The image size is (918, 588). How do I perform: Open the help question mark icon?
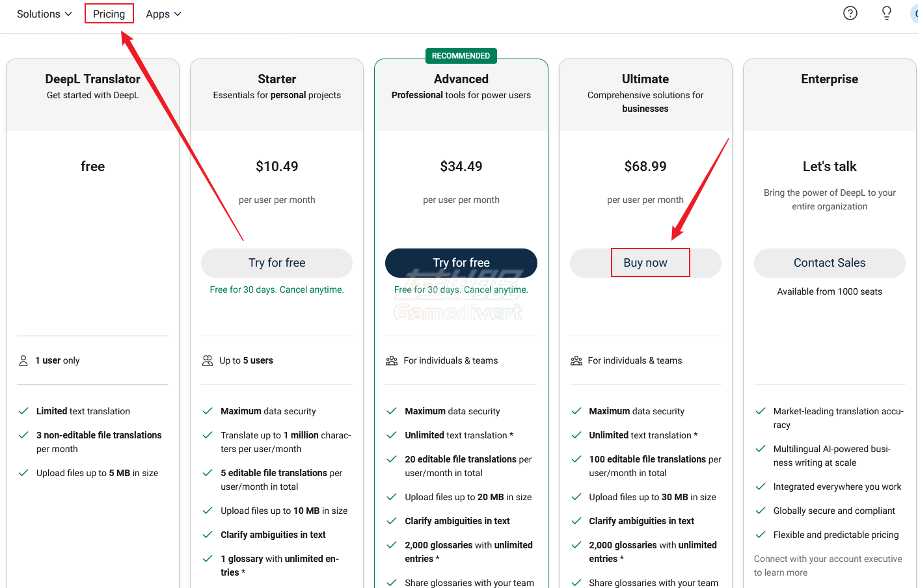point(850,13)
